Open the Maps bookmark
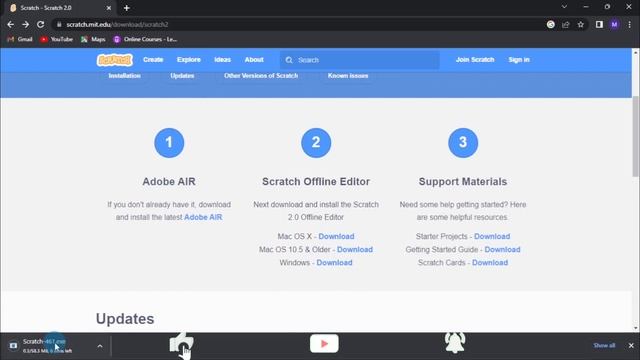This screenshot has width=640, height=360. [93, 39]
